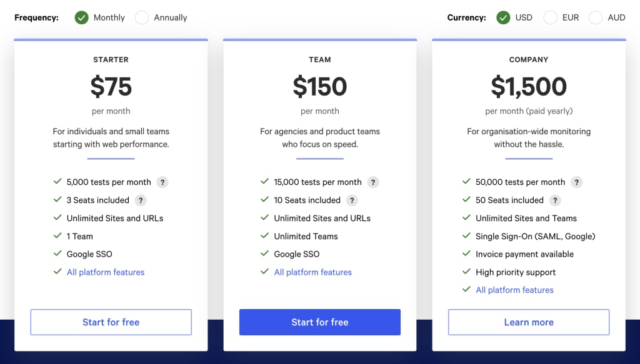Open help icon for 5,000 tests per month
640x364 pixels.
click(162, 182)
